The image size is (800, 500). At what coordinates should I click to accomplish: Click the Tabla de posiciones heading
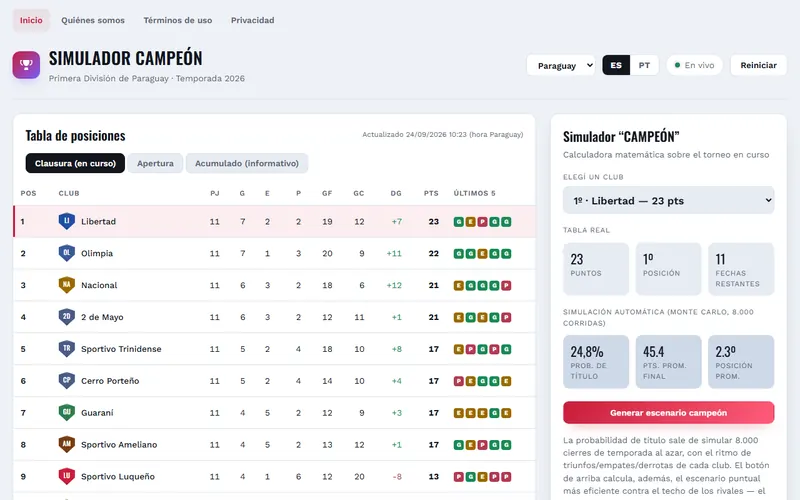tap(76, 136)
